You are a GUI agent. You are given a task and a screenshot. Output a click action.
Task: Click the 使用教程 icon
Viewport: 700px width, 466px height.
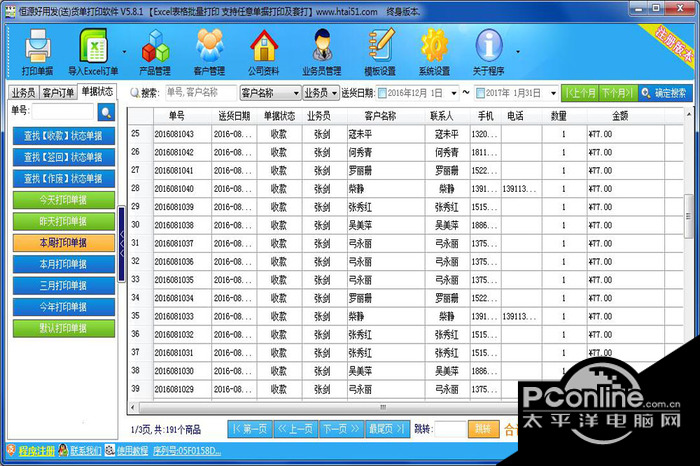point(110,450)
